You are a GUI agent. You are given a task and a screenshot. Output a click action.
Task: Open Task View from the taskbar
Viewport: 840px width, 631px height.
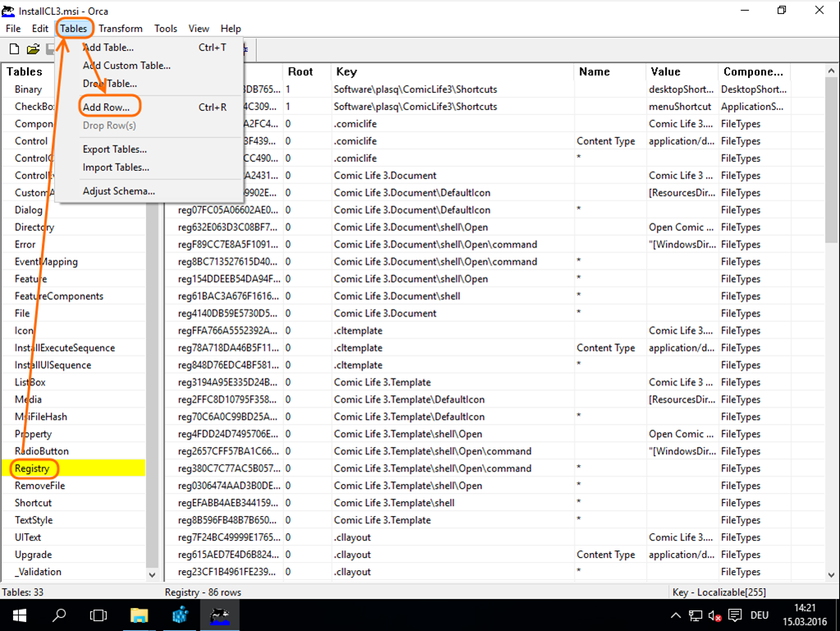pos(99,615)
